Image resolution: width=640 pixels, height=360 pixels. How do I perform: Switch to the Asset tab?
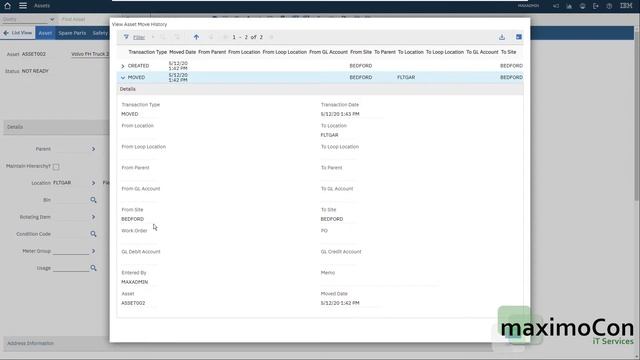(45, 33)
